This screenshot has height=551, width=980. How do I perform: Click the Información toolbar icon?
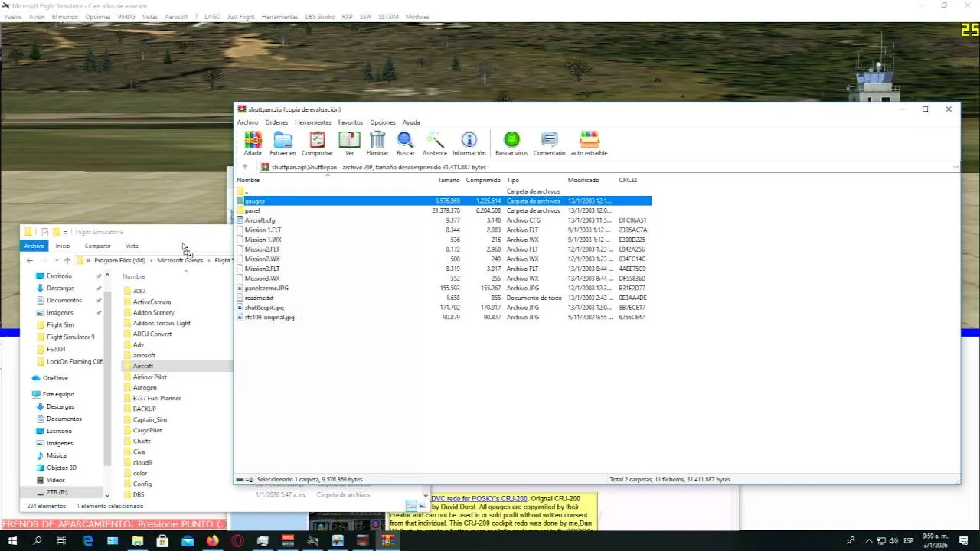(x=469, y=143)
